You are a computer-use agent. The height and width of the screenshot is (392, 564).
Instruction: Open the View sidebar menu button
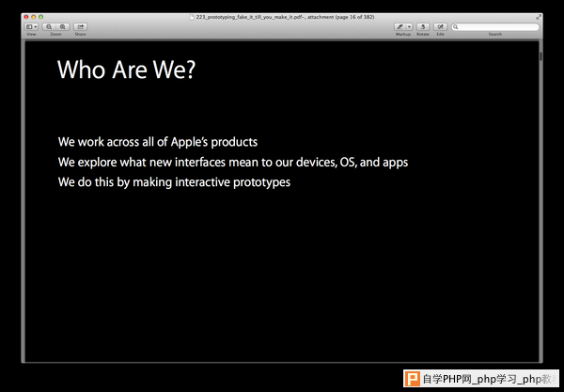31,27
